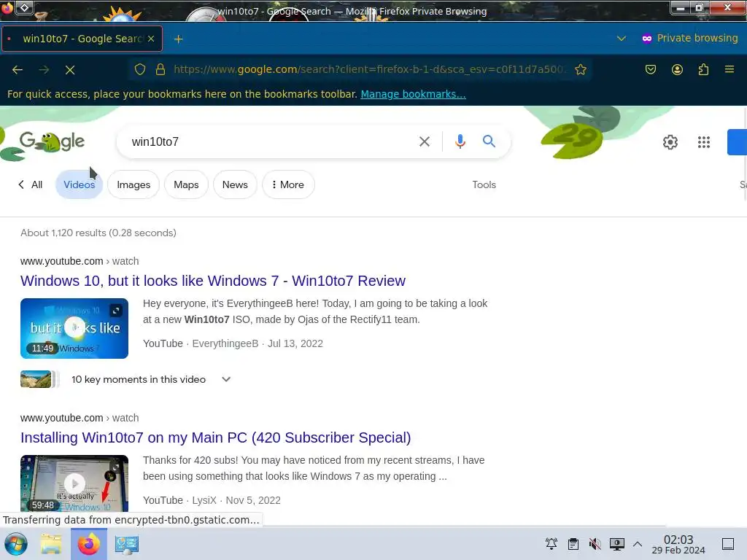Open Win10to7 Review video result title
Image resolution: width=747 pixels, height=560 pixels.
tap(213, 281)
